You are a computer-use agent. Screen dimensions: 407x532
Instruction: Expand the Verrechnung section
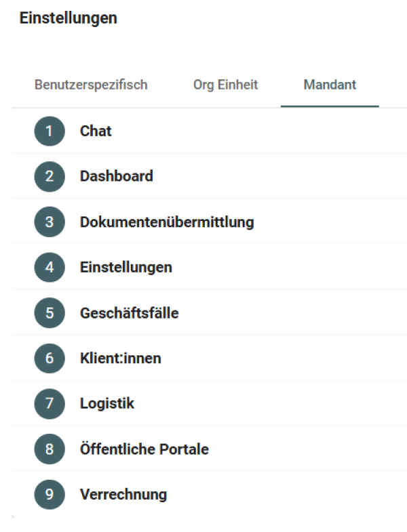coord(123,495)
